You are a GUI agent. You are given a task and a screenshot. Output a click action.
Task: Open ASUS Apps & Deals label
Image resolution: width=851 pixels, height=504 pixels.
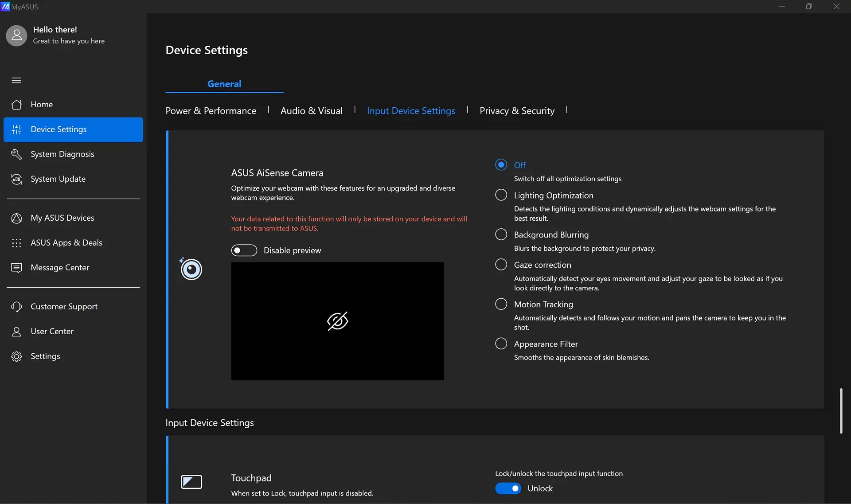[x=66, y=243]
